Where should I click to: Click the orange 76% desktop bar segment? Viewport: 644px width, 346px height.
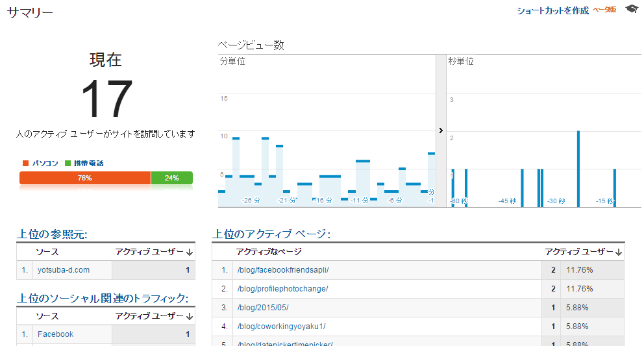click(85, 178)
